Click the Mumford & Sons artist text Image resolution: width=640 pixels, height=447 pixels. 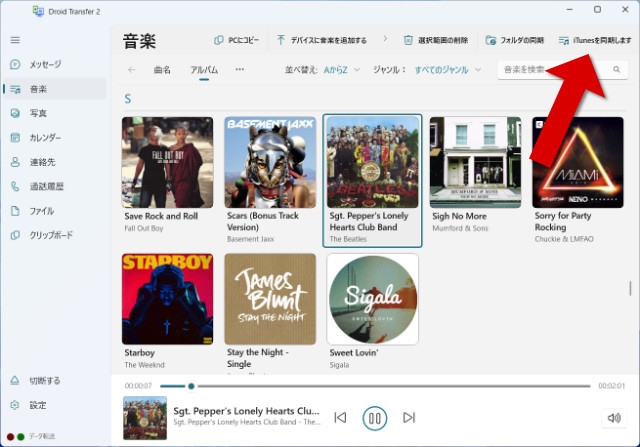click(x=460, y=228)
